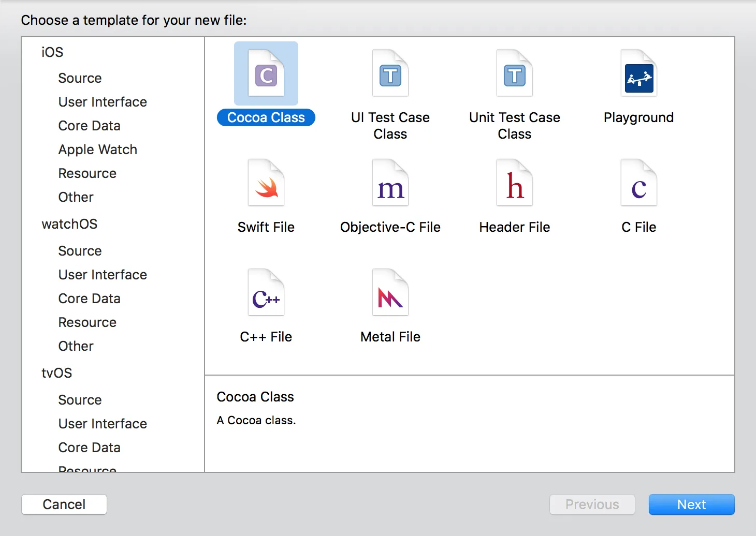Choose the C++ File icon

coord(266,293)
